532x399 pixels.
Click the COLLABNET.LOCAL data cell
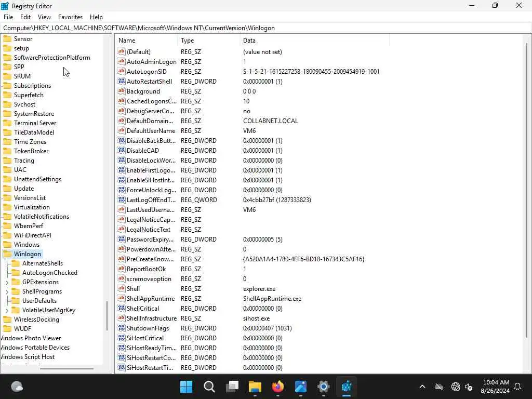270,121
